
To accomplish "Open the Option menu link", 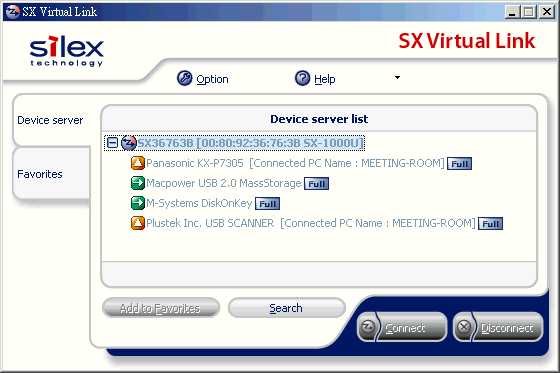I will (212, 79).
